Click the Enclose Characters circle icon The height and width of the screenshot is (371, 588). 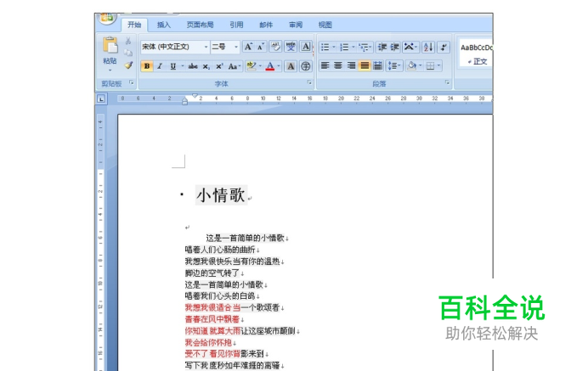tap(306, 66)
